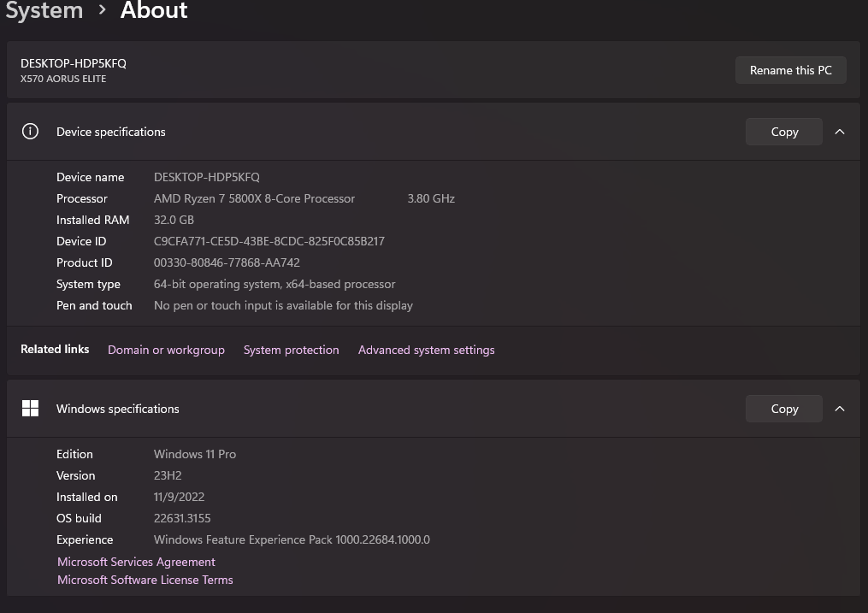868x613 pixels.
Task: Copy the Windows specifications
Action: [x=784, y=409]
